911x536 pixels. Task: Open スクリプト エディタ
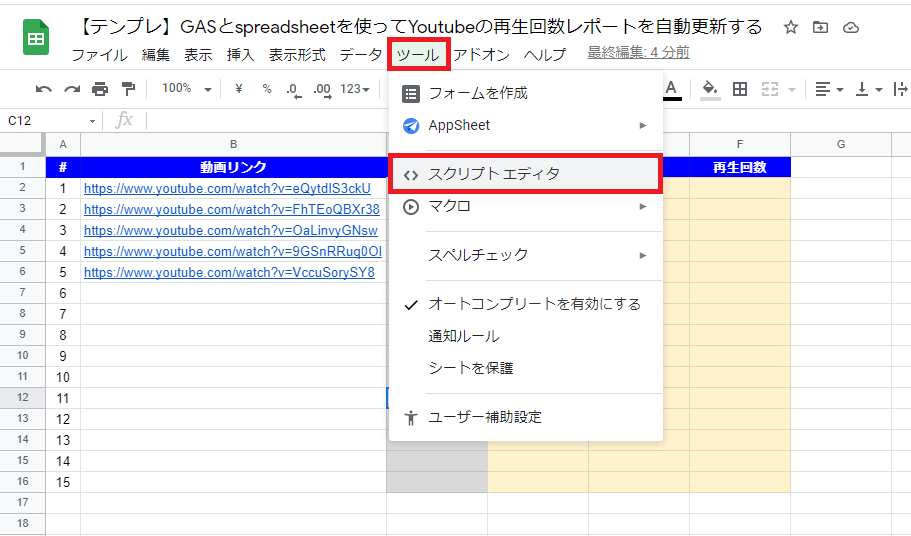526,174
